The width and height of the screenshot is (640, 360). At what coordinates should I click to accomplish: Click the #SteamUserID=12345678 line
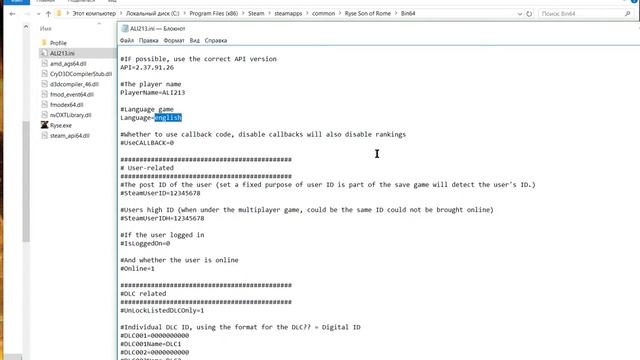point(160,193)
